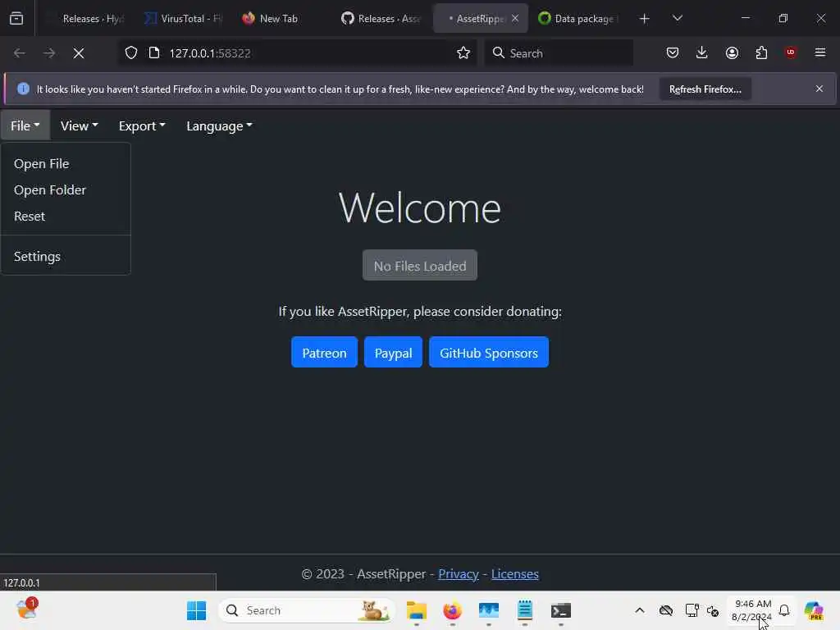This screenshot has width=840, height=630.
Task: Click the Firefox taskbar icon
Action: tap(453, 610)
